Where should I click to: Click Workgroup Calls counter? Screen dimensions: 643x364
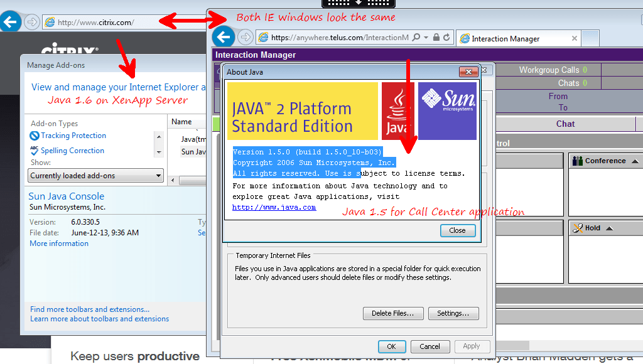(x=553, y=70)
